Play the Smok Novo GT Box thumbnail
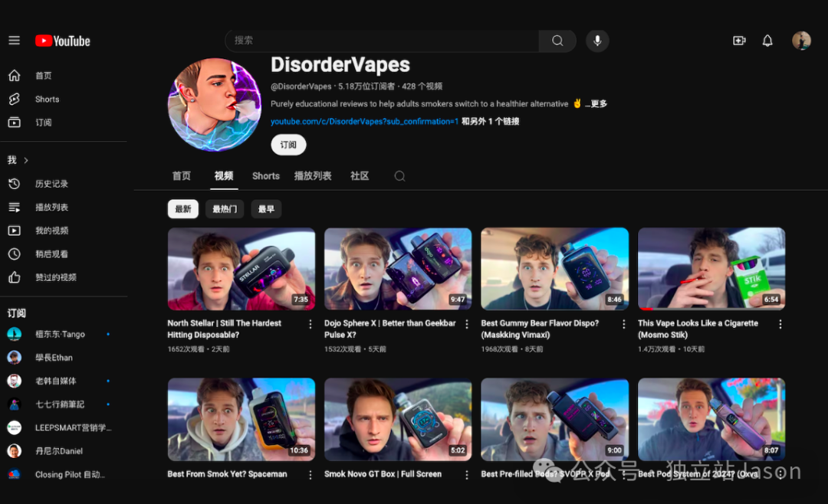828x504 pixels. coord(398,420)
